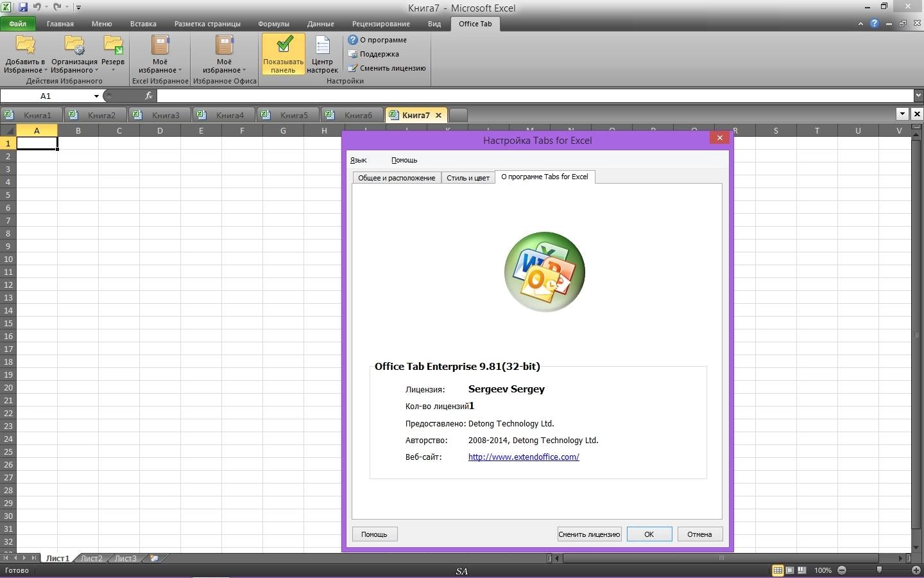This screenshot has width=924, height=578.
Task: Switch to Page Break Preview icon
Action: tap(801, 570)
